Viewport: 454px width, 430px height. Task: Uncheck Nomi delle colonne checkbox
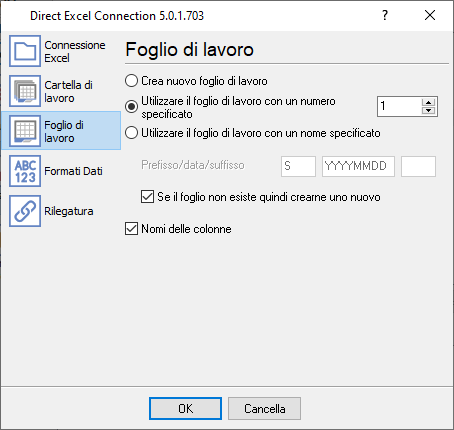[x=131, y=229]
